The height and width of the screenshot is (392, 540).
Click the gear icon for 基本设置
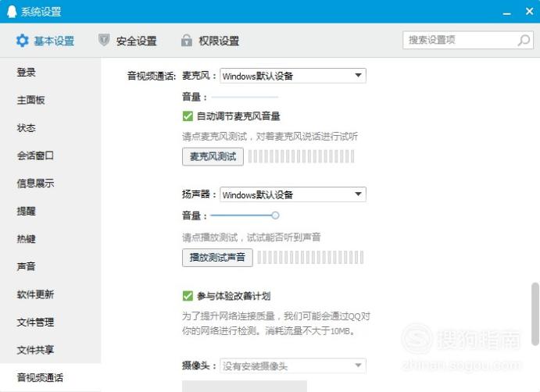(23, 41)
